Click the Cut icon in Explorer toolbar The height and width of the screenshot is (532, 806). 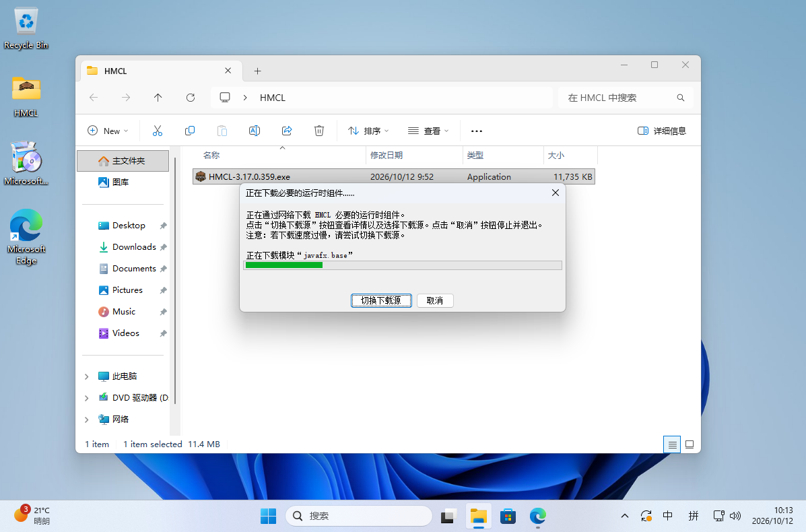(x=158, y=131)
